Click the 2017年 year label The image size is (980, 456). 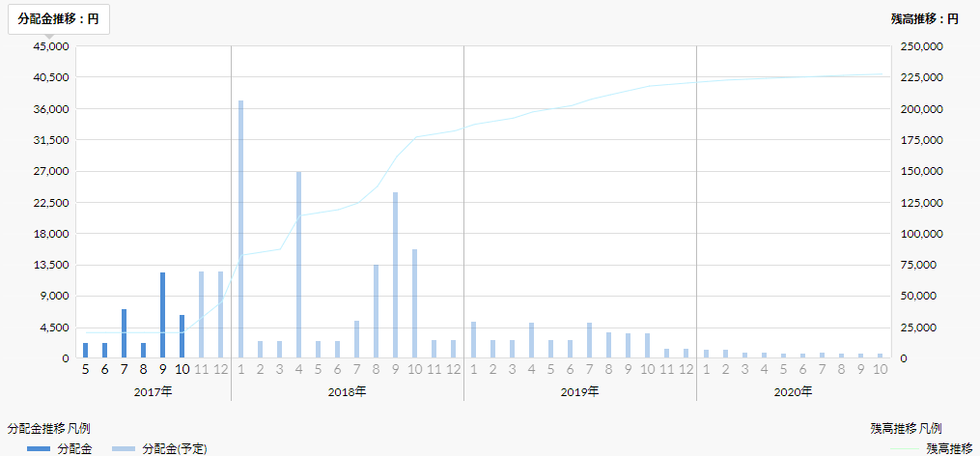point(154,392)
